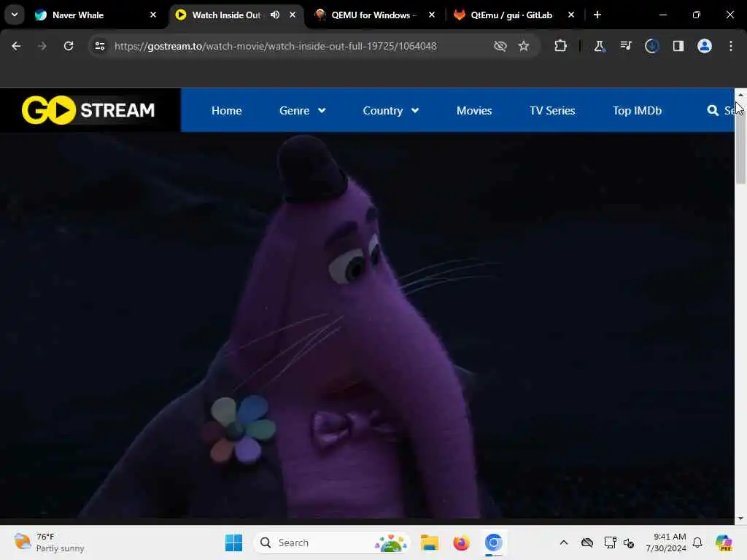This screenshot has width=747, height=560.
Task: Switch to the Naver Whale tab
Action: click(x=96, y=15)
